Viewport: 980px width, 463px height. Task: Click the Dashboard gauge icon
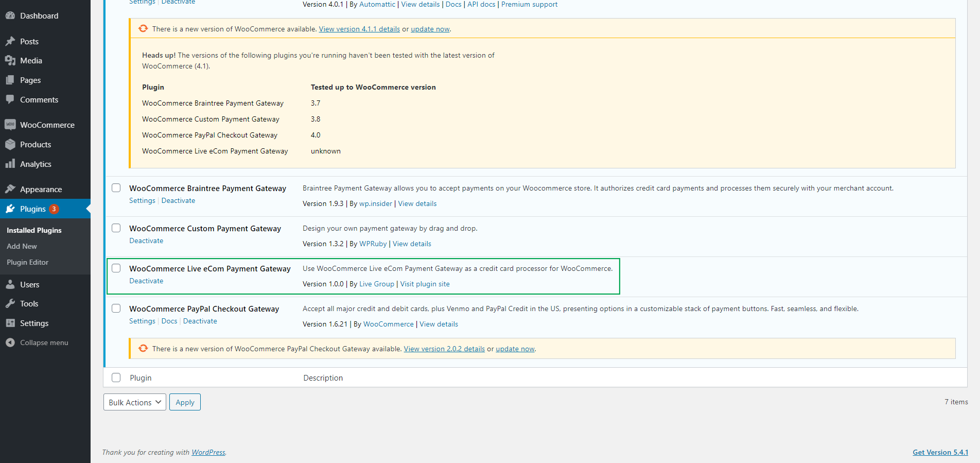(10, 15)
